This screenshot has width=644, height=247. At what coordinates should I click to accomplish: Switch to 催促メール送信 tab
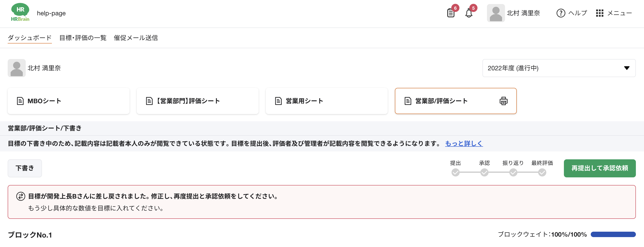point(136,38)
